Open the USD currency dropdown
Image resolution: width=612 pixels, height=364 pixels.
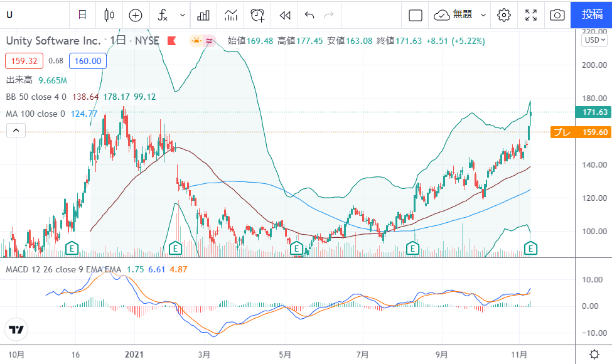point(595,40)
